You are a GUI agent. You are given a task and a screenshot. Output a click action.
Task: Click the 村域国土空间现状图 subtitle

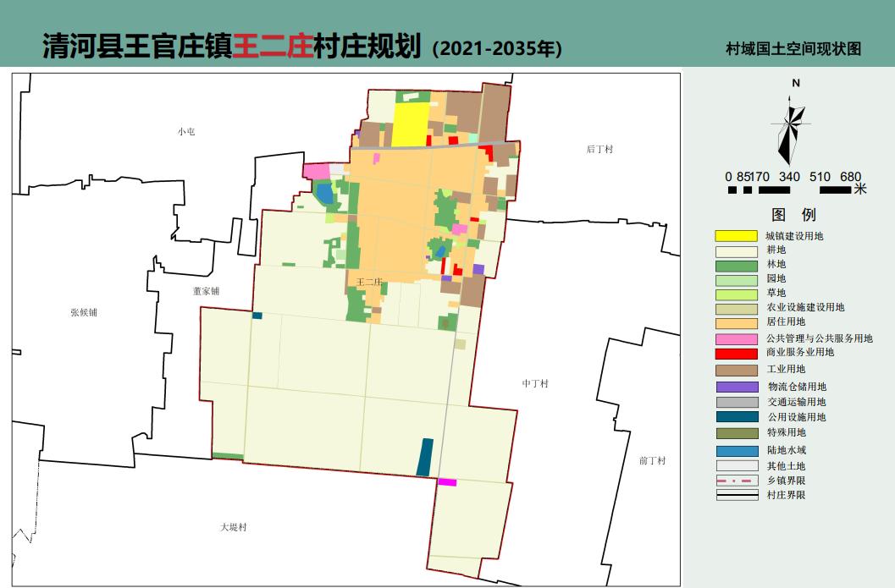point(793,49)
